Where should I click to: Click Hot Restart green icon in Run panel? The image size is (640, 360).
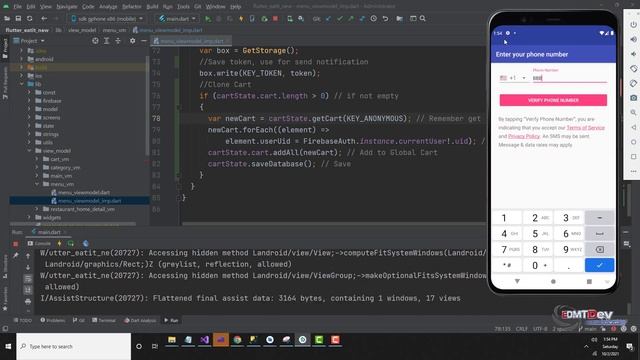71,244
